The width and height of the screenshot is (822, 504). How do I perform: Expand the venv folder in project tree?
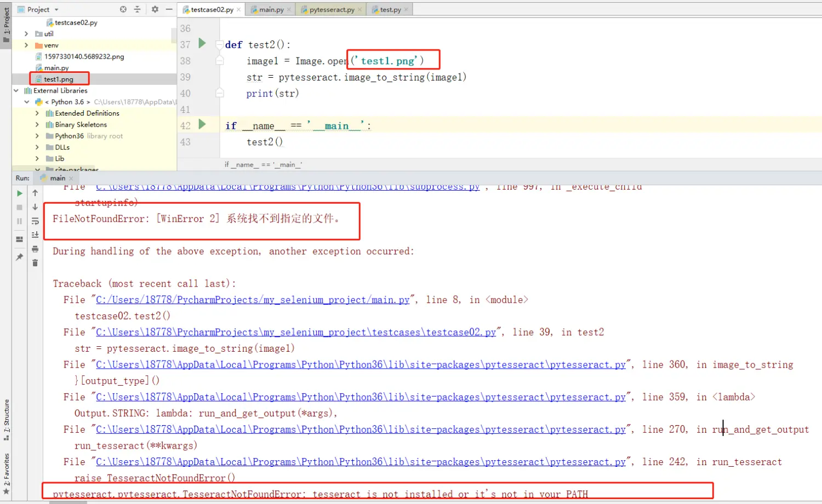pos(26,45)
